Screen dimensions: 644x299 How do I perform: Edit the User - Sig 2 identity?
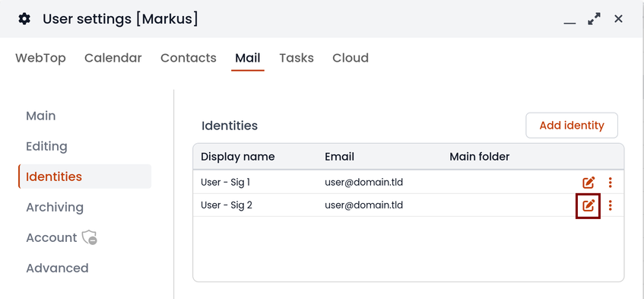588,205
